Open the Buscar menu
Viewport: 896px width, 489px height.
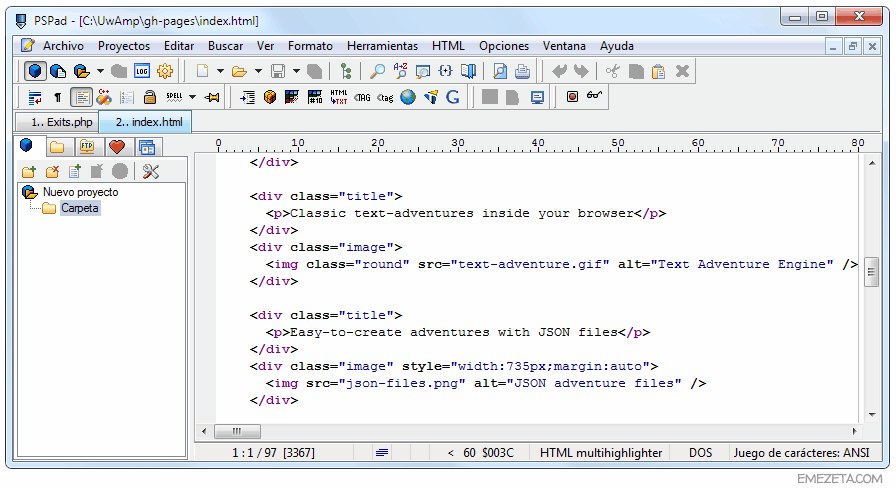coord(225,46)
